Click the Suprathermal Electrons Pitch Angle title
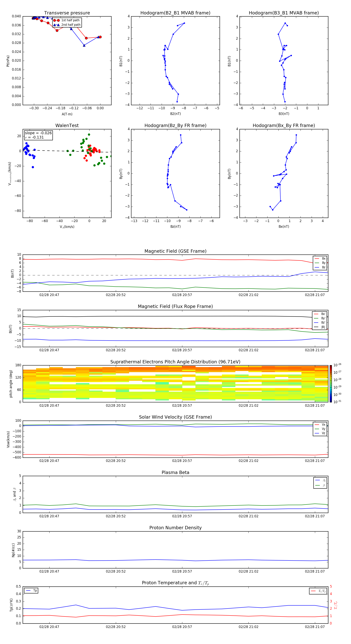Viewport: 351px width, 644px height. tap(175, 362)
